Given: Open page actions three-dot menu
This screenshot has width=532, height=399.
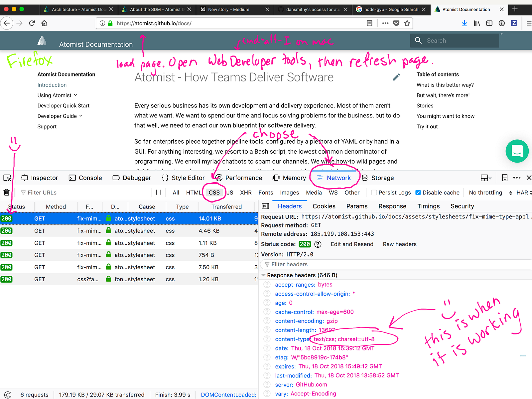Looking at the screenshot, I should click(x=385, y=23).
